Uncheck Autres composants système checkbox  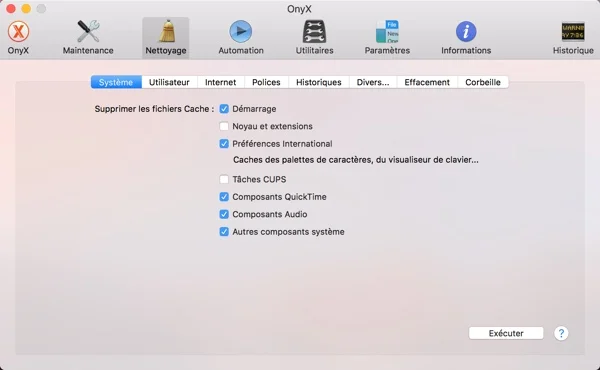224,232
